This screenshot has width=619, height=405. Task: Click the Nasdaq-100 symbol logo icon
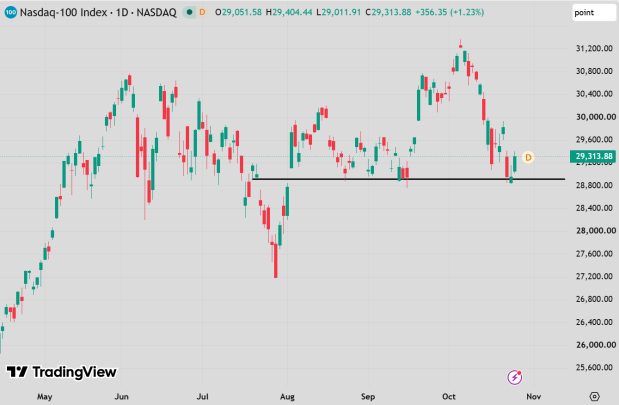[11, 13]
